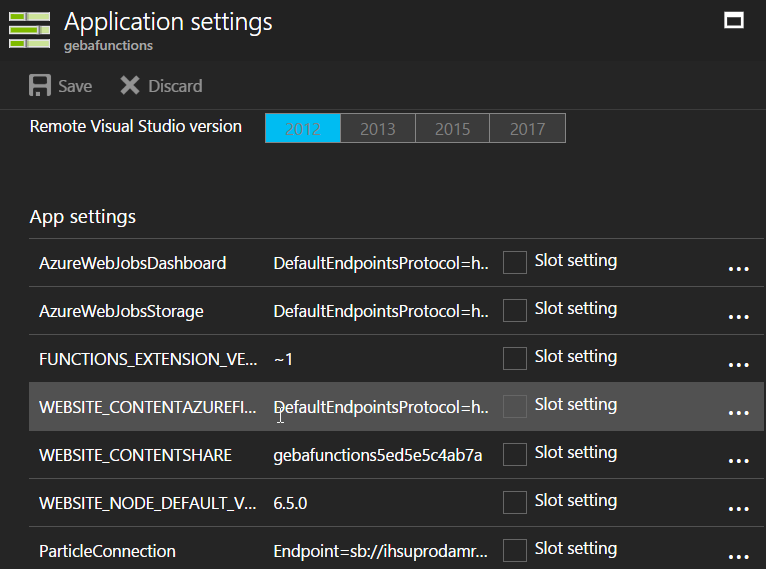Select Visual Studio version 2013
This screenshot has width=766, height=569.
[378, 129]
